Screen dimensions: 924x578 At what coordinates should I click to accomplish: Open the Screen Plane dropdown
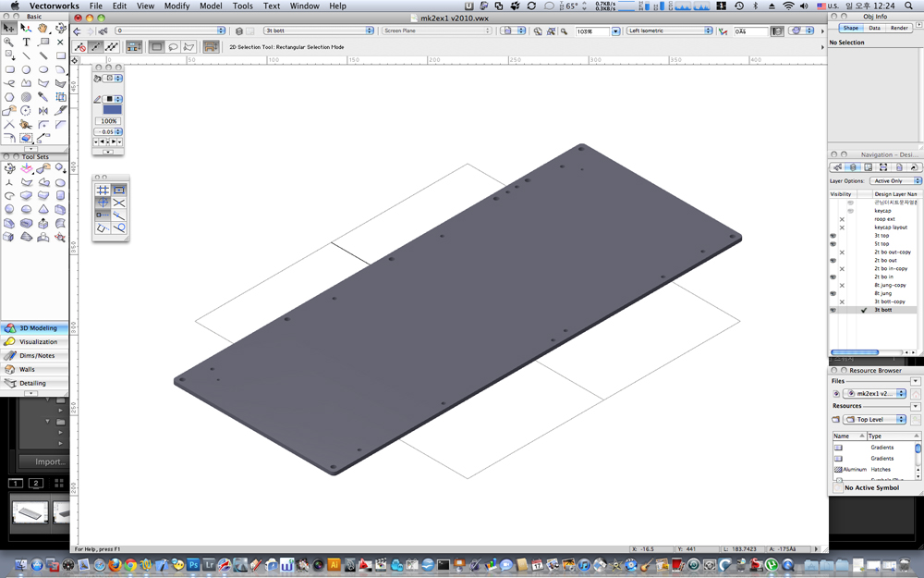pos(437,31)
